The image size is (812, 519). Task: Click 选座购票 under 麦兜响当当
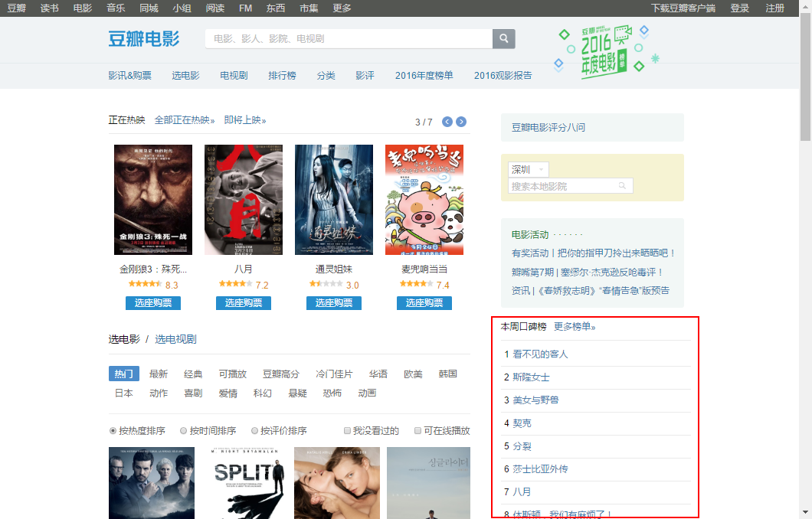point(424,302)
